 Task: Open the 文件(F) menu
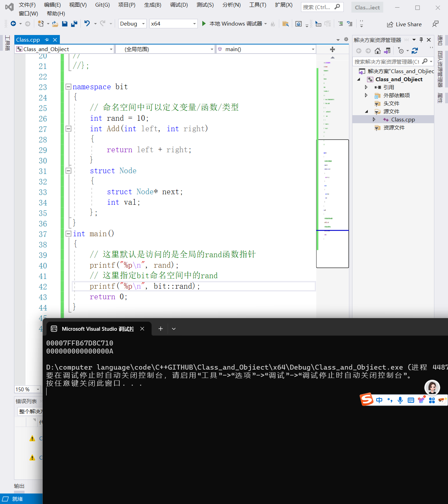tap(27, 5)
